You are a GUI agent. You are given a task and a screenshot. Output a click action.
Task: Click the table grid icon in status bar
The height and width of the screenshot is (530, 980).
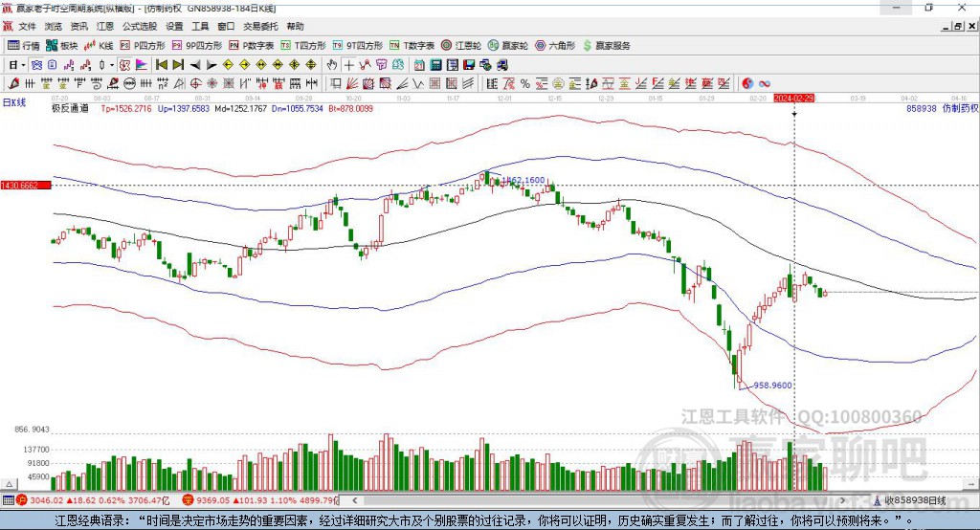pyautogui.click(x=8, y=500)
